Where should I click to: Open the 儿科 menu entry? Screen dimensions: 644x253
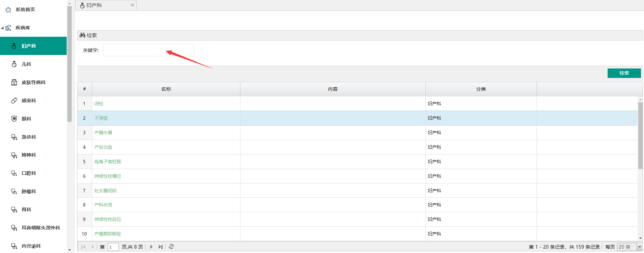pyautogui.click(x=26, y=64)
